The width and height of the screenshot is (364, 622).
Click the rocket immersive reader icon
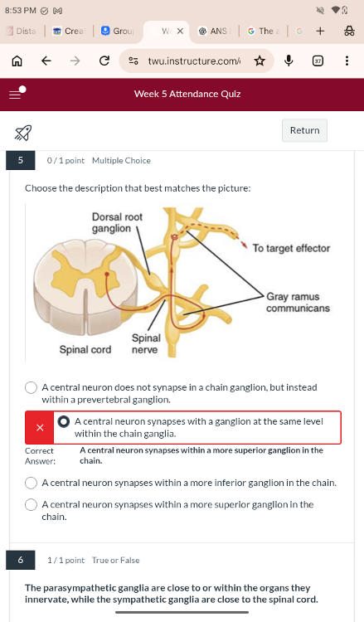[x=23, y=133]
